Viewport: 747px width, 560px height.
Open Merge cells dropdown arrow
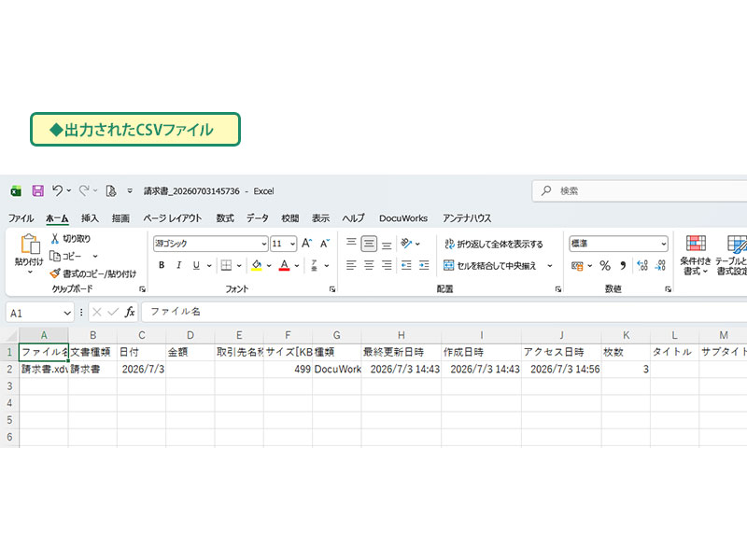(549, 265)
